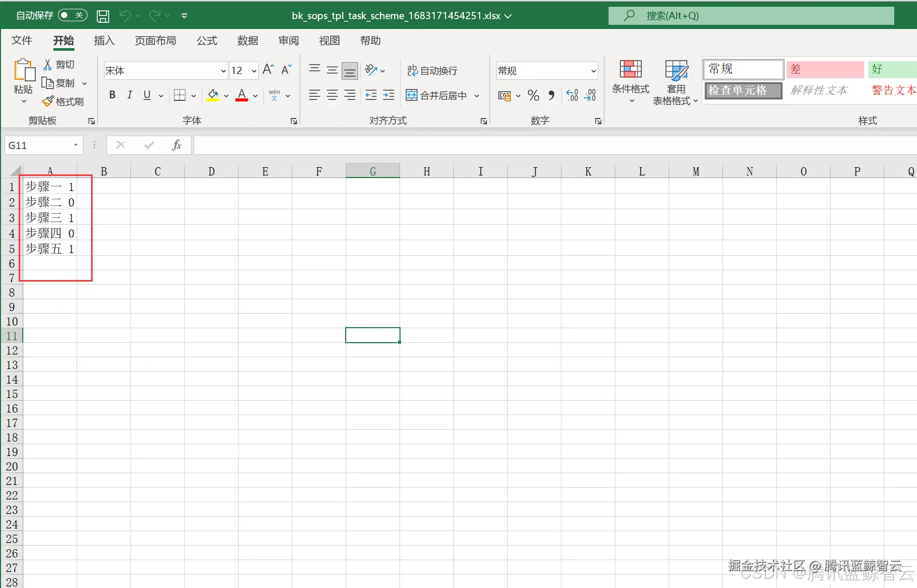Image resolution: width=917 pixels, height=588 pixels.
Task: Toggle bottom vertical alignment
Action: [350, 70]
